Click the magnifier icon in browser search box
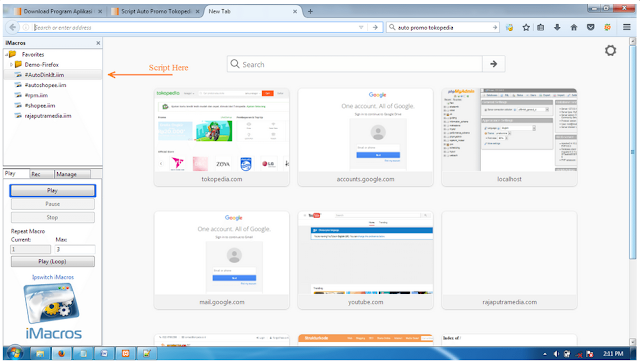This screenshot has height=363, width=640. (392, 27)
